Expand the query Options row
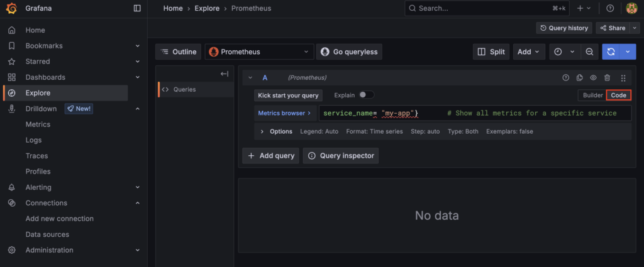The width and height of the screenshot is (644, 267). pos(262,131)
